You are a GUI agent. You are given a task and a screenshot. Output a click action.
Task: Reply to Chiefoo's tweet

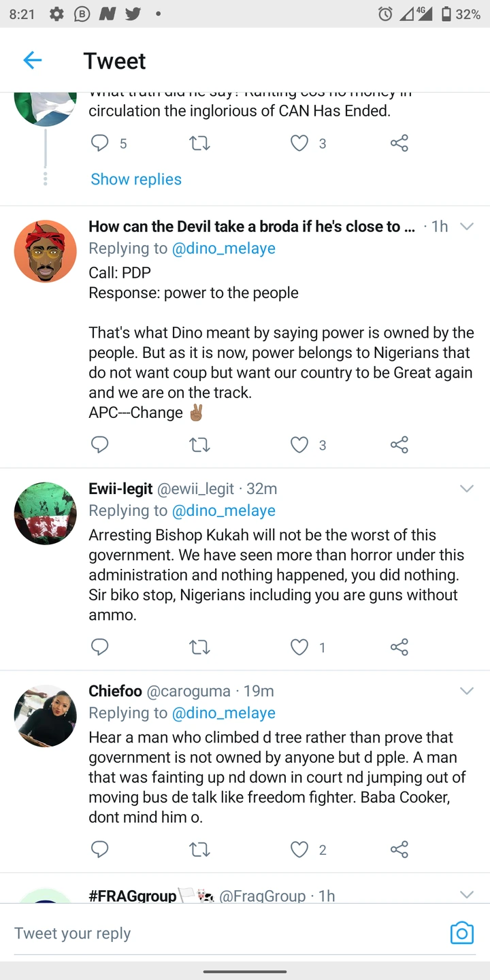click(x=100, y=849)
